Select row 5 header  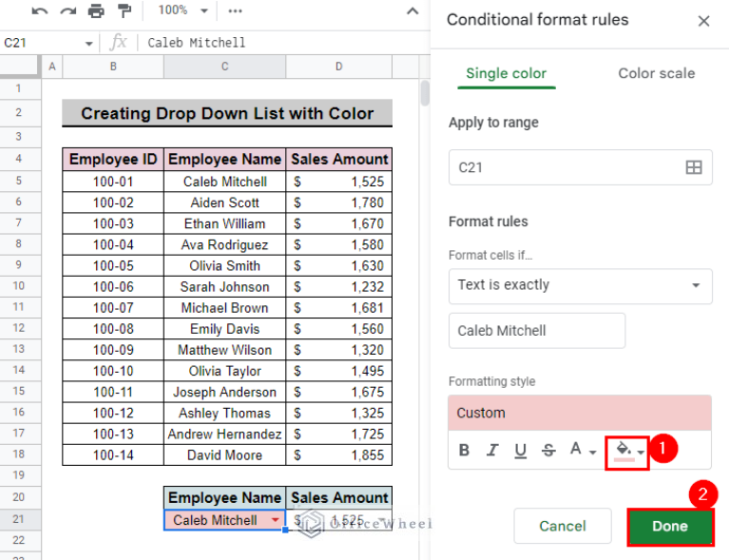(19, 181)
